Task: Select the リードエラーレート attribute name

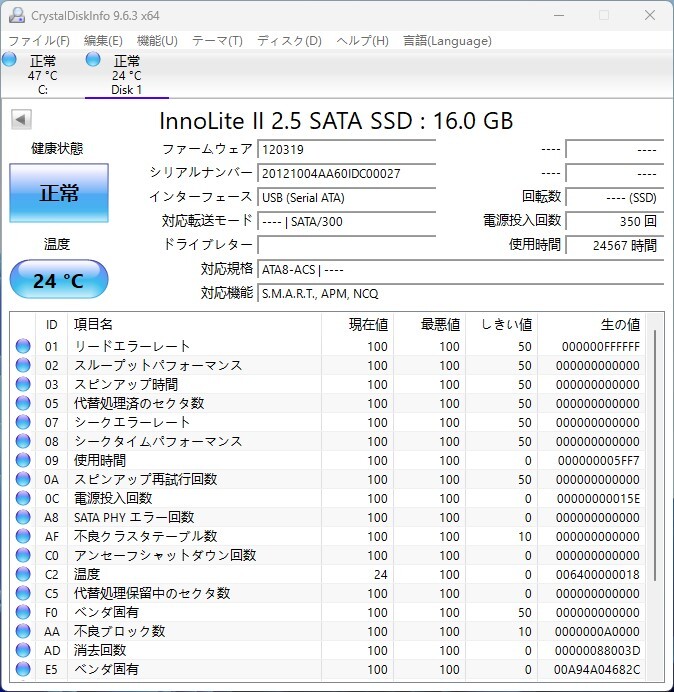Action: pyautogui.click(x=132, y=346)
